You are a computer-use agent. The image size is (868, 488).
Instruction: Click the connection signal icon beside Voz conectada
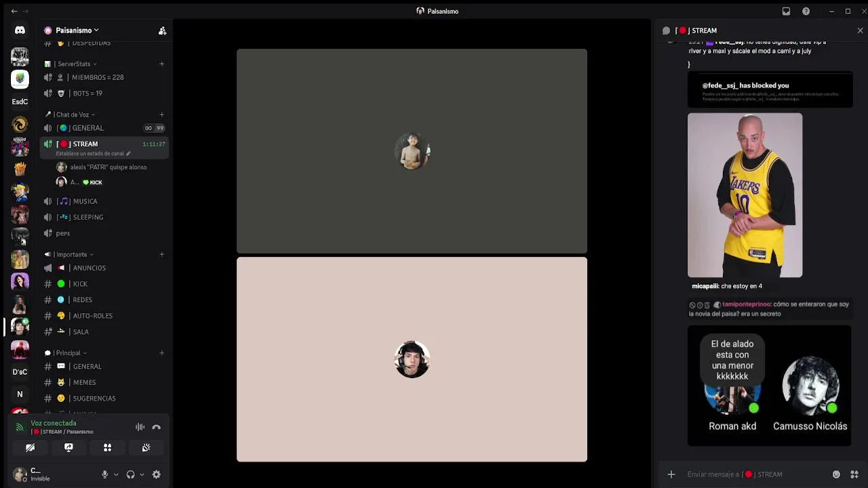[20, 427]
